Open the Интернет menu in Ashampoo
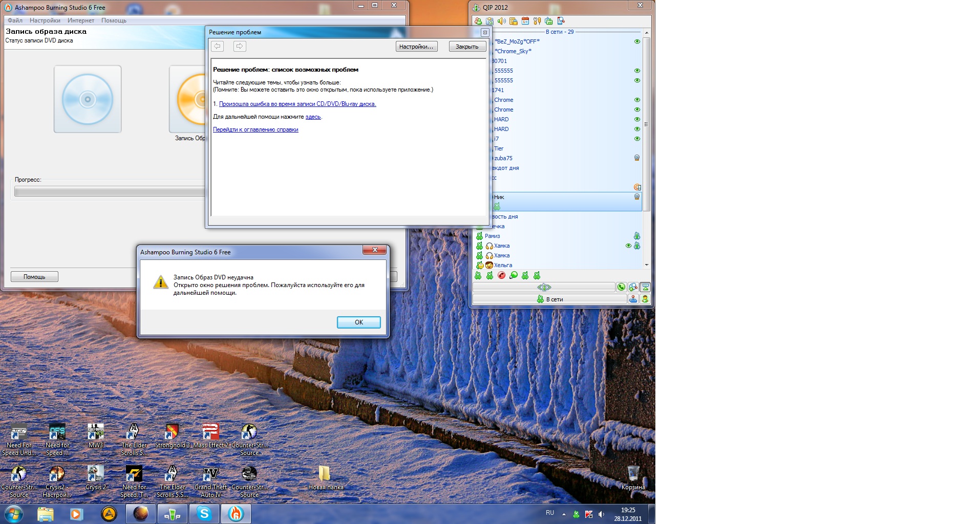 coord(81,20)
